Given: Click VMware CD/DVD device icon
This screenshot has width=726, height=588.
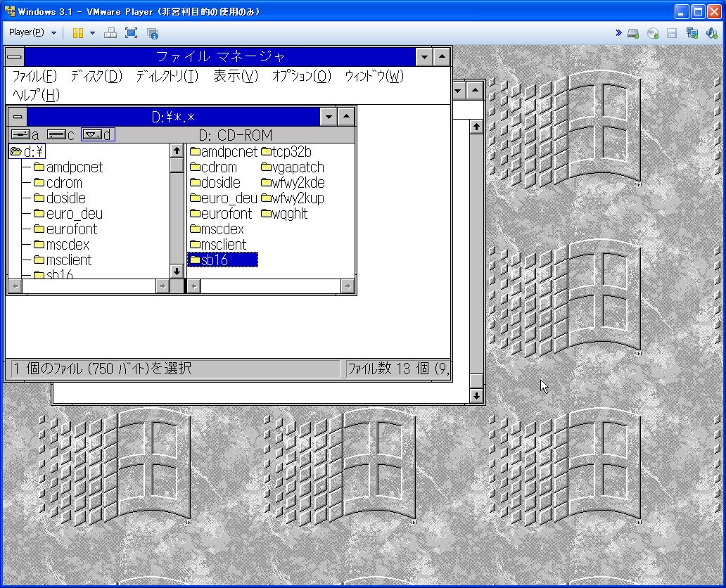Looking at the screenshot, I should click(653, 33).
